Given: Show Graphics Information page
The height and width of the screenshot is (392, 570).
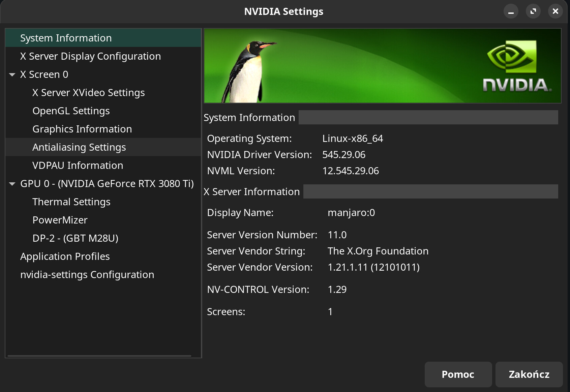Looking at the screenshot, I should [82, 129].
